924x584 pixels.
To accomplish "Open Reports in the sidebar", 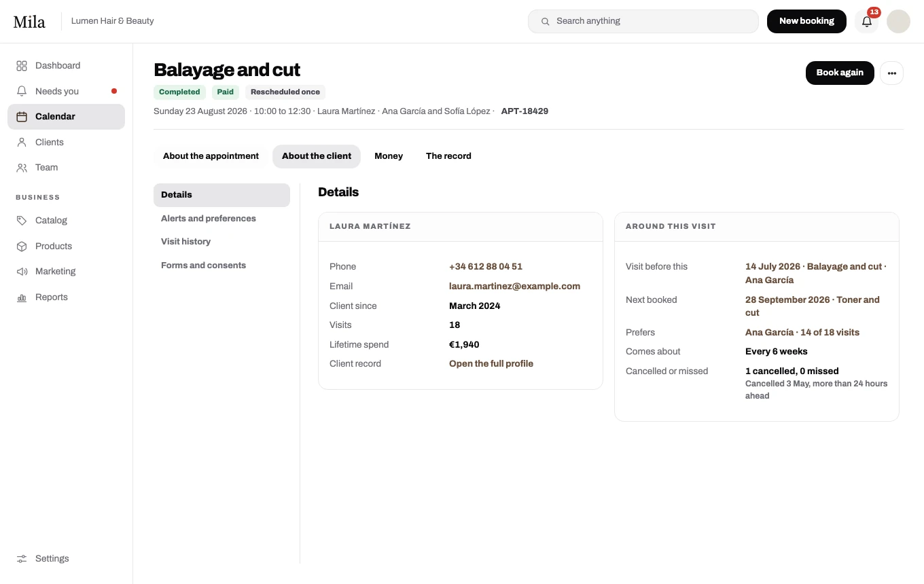I will pos(66,297).
